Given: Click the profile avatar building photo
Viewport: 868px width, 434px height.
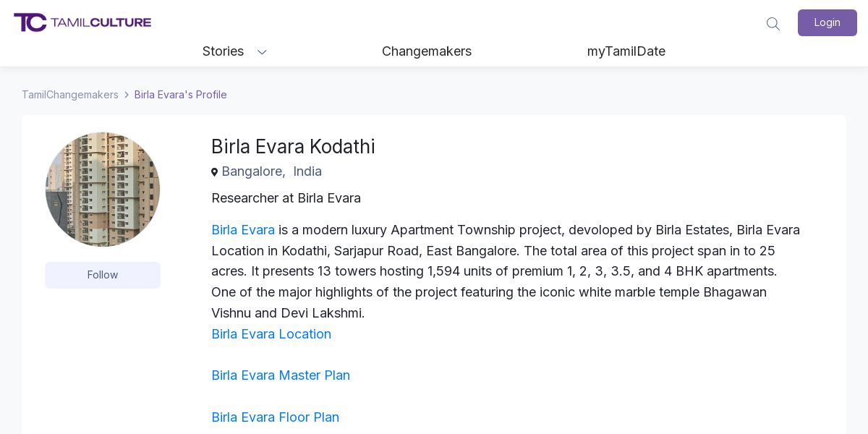Looking at the screenshot, I should point(103,190).
